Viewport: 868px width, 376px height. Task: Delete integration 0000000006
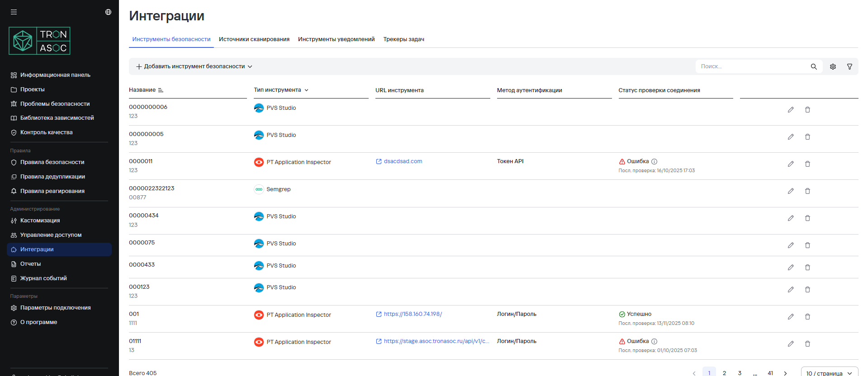[807, 110]
